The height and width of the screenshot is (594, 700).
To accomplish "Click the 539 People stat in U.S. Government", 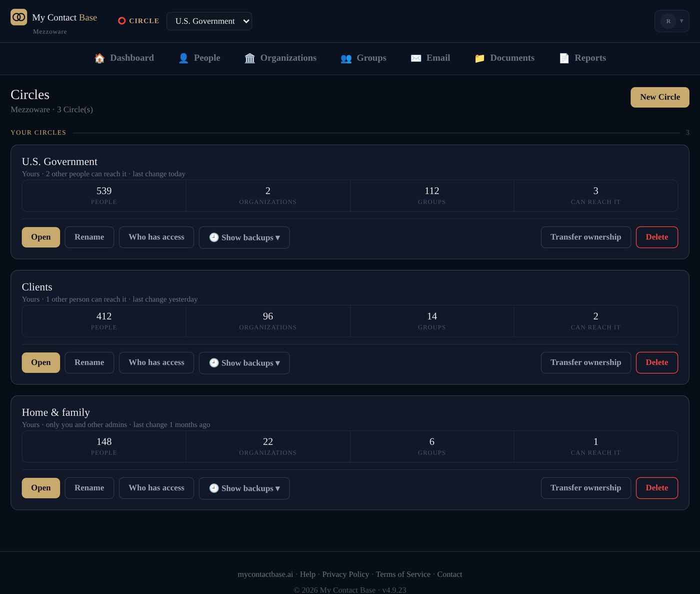I will [x=104, y=195].
